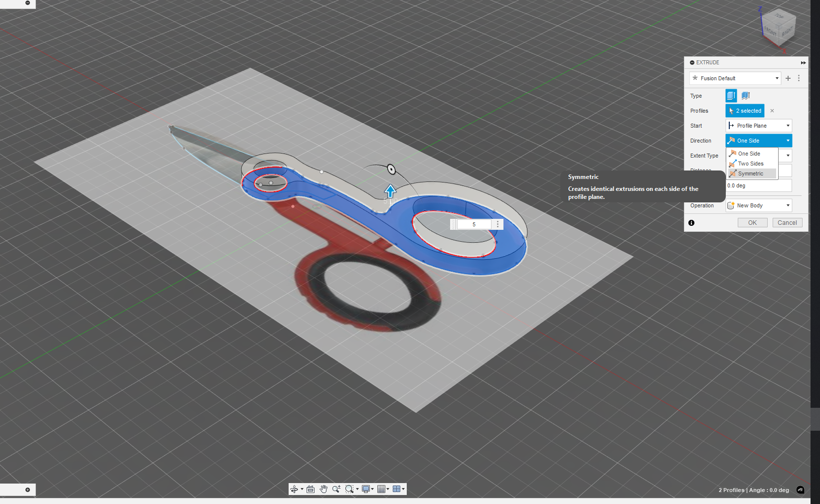820x504 pixels.
Task: Open the Operation 'New Body' dropdown
Action: click(759, 205)
